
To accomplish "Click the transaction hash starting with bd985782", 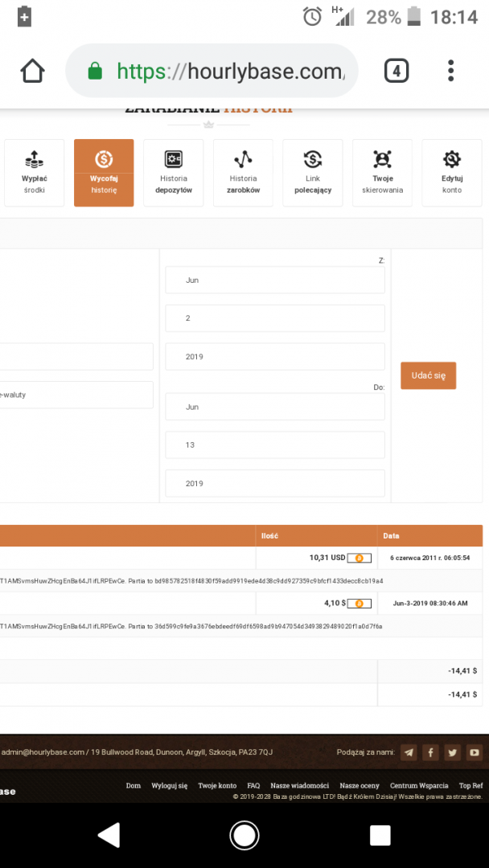I will pos(269,581).
